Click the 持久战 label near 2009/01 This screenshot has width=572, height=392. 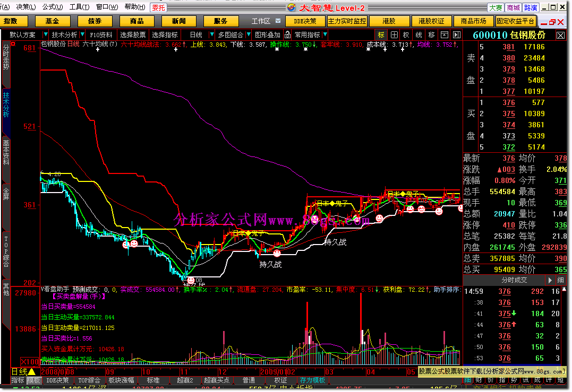pyautogui.click(x=270, y=265)
